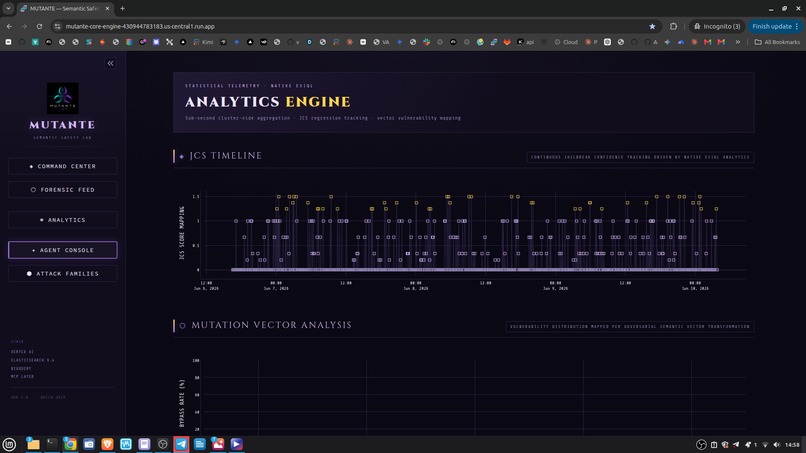
Task: Open a new browser tab
Action: pyautogui.click(x=122, y=8)
